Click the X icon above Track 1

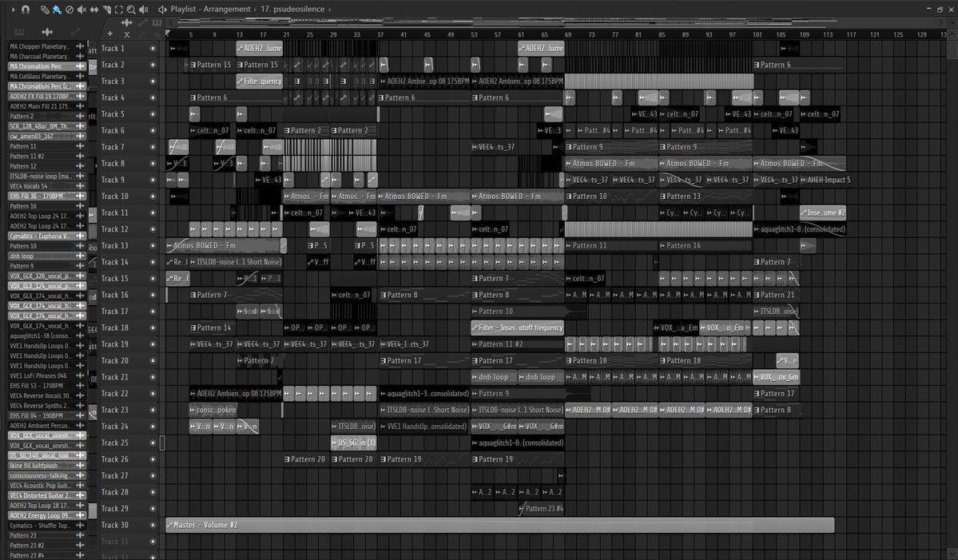point(127,34)
